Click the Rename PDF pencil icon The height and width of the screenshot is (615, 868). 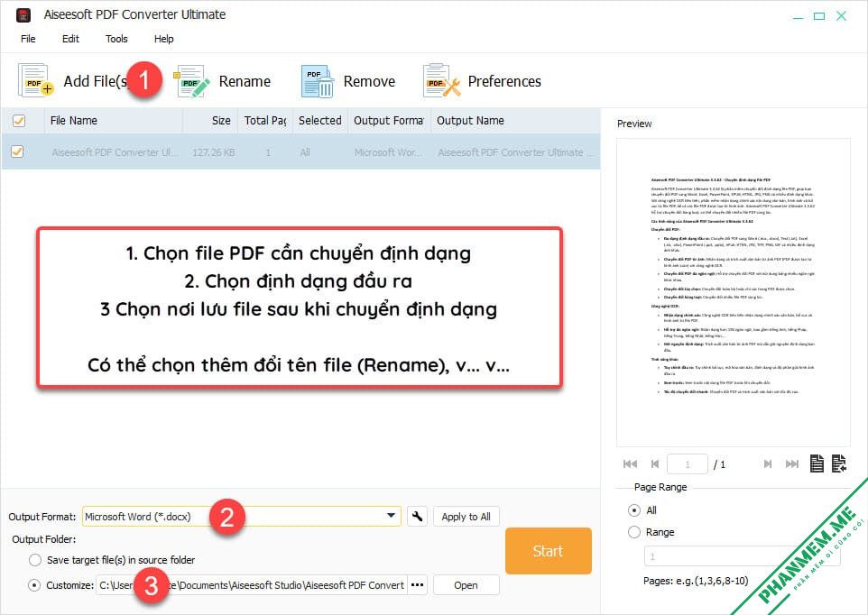(191, 81)
